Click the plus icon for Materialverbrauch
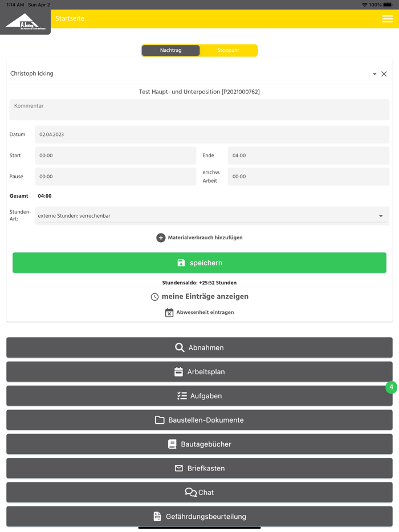The width and height of the screenshot is (399, 532). click(161, 238)
